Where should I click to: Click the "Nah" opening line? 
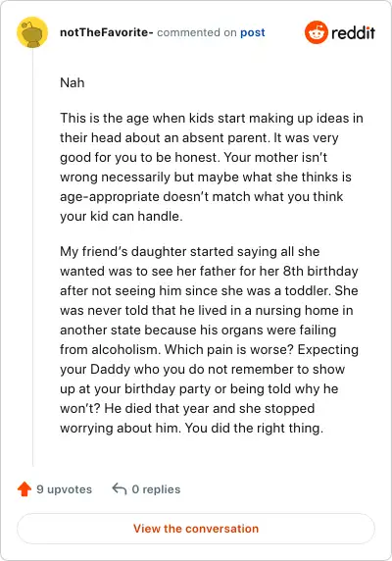click(73, 83)
